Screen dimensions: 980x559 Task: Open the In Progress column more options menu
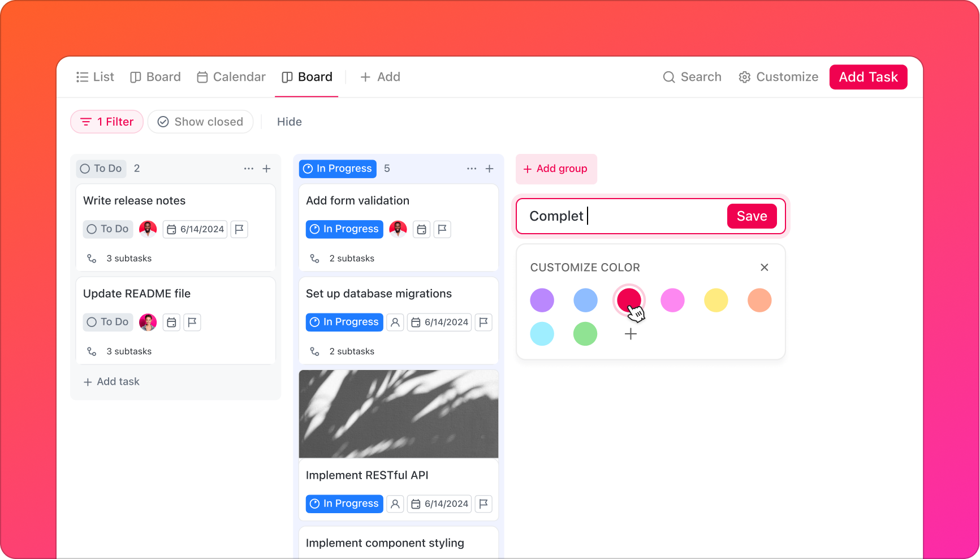[x=472, y=169]
